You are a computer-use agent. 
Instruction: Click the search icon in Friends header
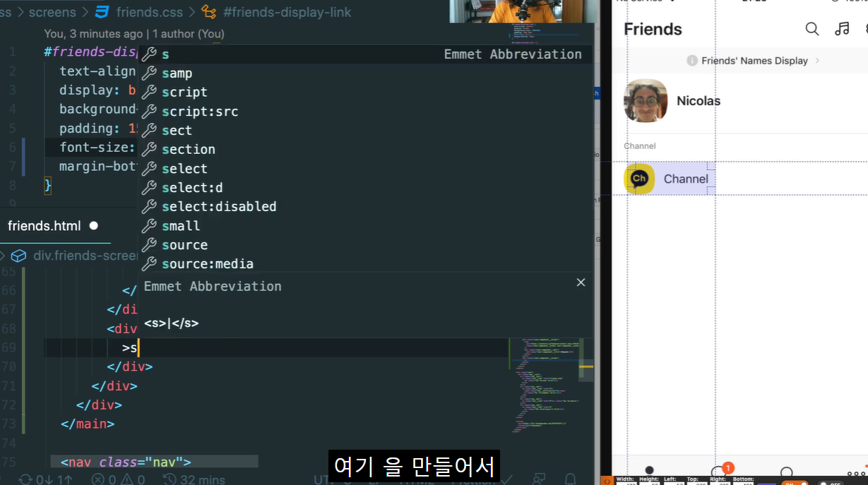(x=812, y=29)
